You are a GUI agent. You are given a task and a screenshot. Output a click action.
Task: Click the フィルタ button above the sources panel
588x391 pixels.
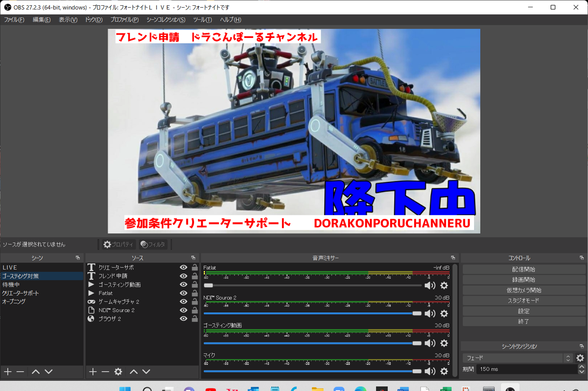pyautogui.click(x=153, y=244)
